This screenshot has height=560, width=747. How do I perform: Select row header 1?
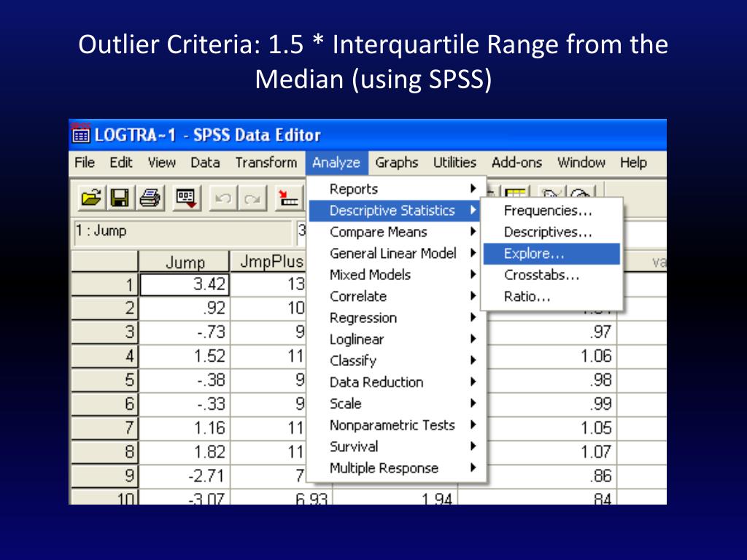105,285
